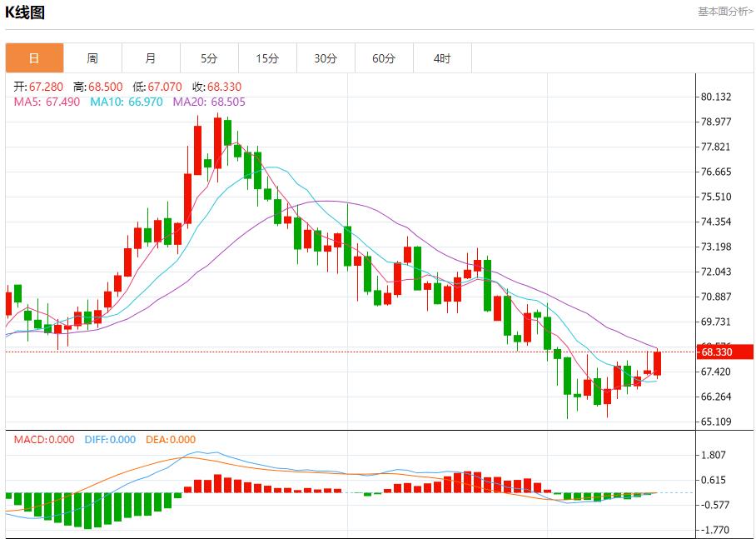Open the 5分 timeframe tab
Screen dimensions: 756x539
click(209, 58)
